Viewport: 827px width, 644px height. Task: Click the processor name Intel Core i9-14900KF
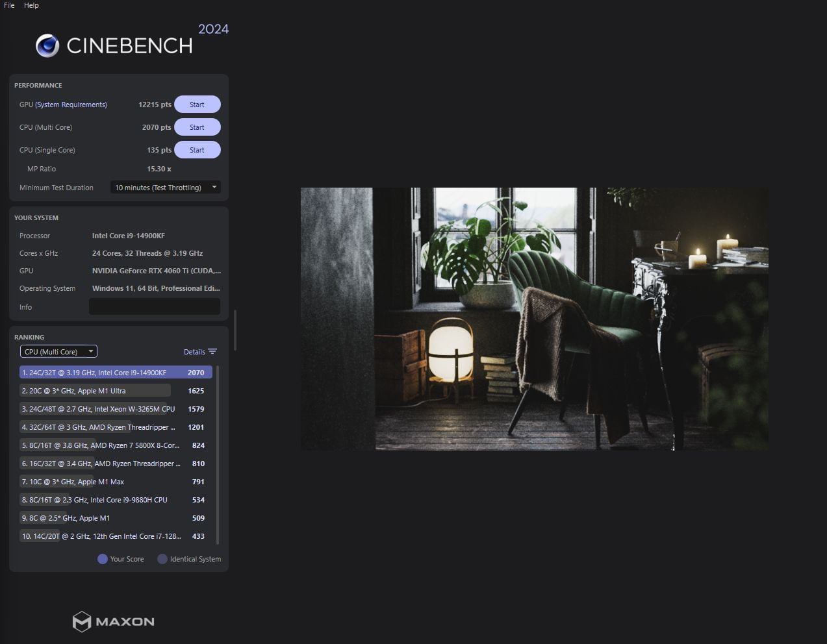pos(129,236)
